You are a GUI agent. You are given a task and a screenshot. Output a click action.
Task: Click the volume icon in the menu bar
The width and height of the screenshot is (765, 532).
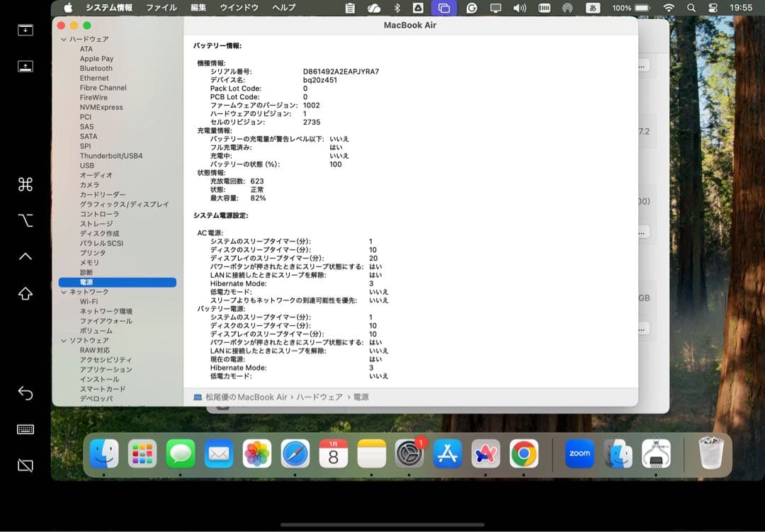click(519, 8)
